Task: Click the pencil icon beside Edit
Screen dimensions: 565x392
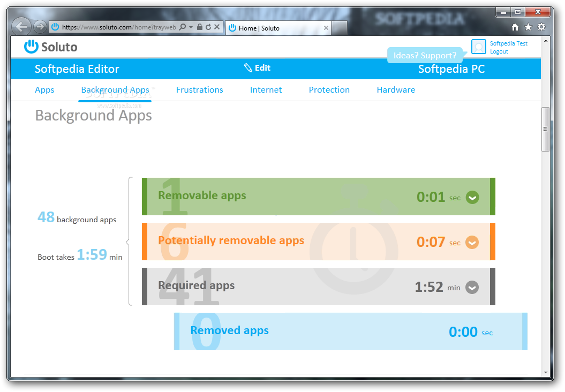Action: pos(248,67)
